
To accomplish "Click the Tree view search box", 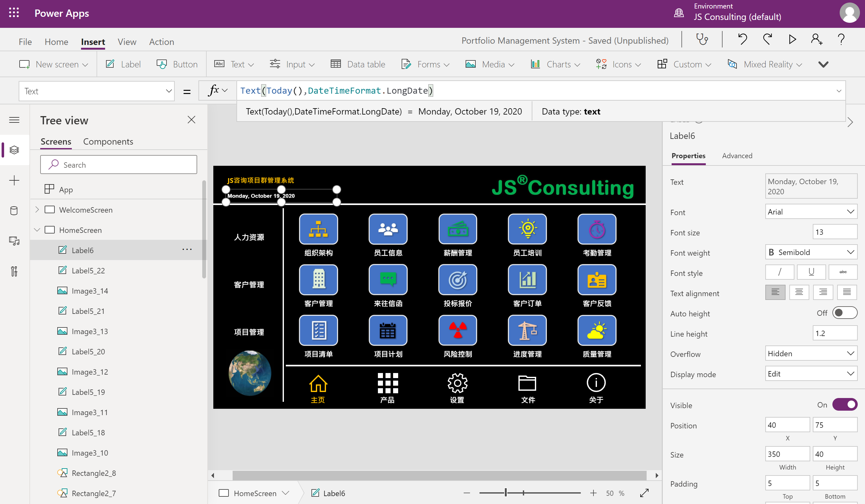I will click(118, 165).
